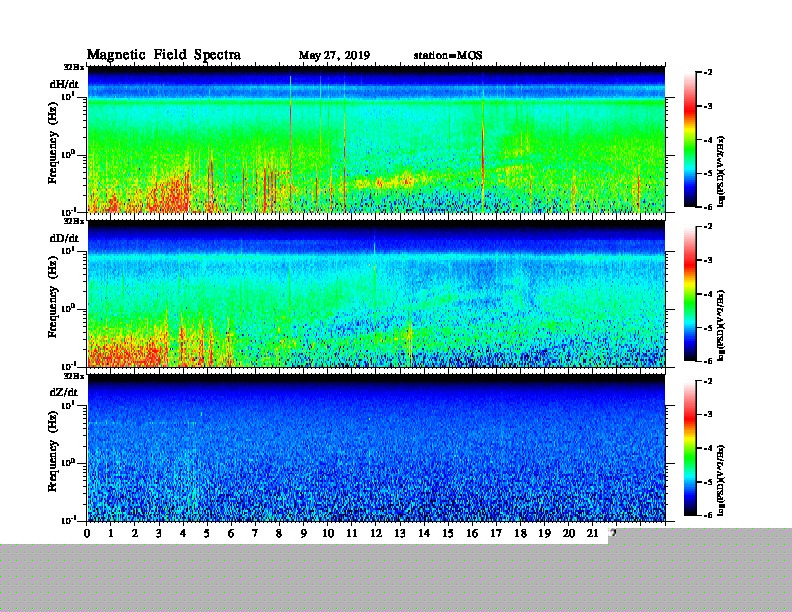Click hour tick label 4 on time axis

tap(183, 533)
